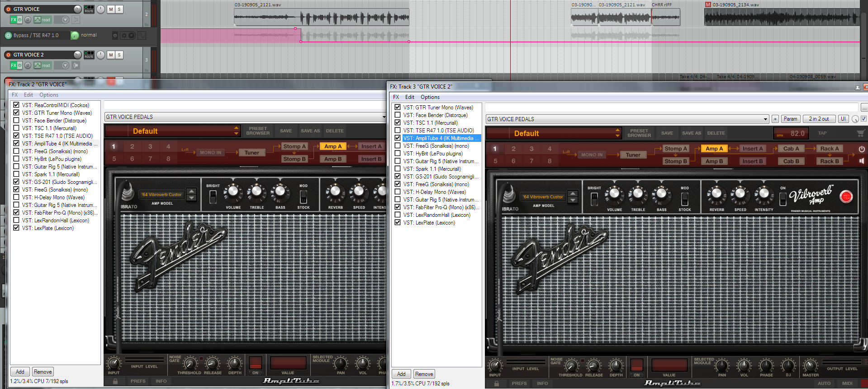Disable LexPlate checkbox in Track 3 FX list

point(398,223)
